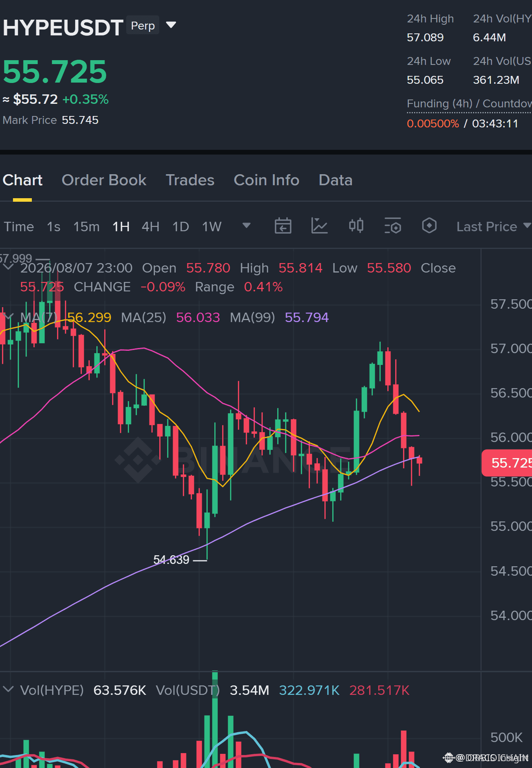Click the volume average value 322.971K

pyautogui.click(x=309, y=690)
